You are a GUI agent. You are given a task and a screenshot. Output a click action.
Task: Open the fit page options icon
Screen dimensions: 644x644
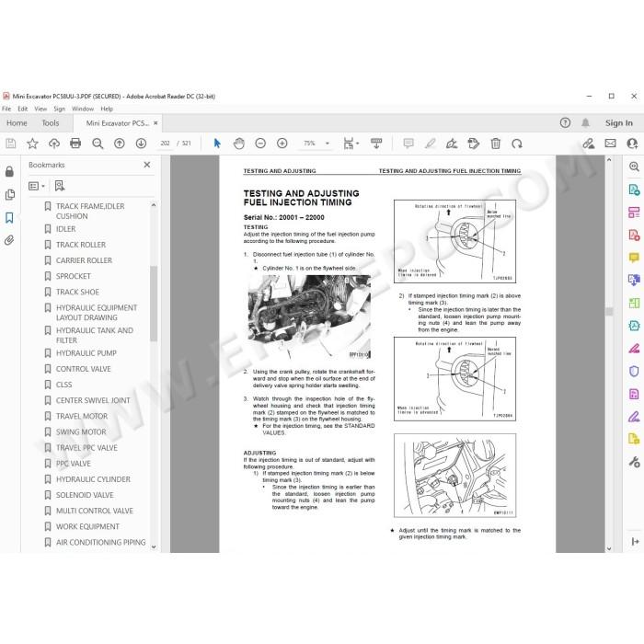click(351, 144)
